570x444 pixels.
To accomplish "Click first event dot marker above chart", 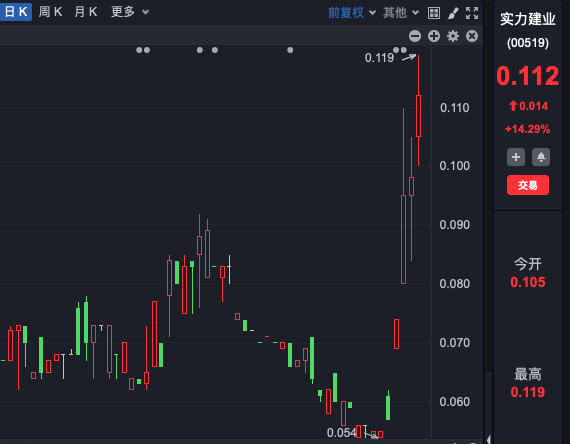I will click(x=139, y=50).
